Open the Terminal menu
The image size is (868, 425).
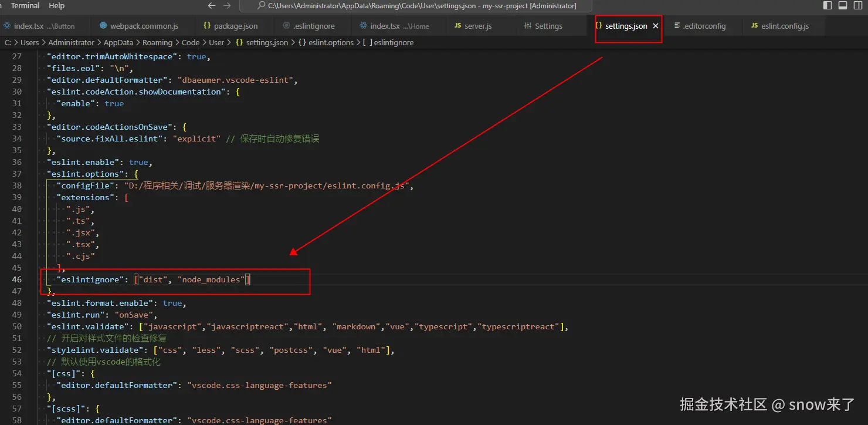[x=25, y=6]
